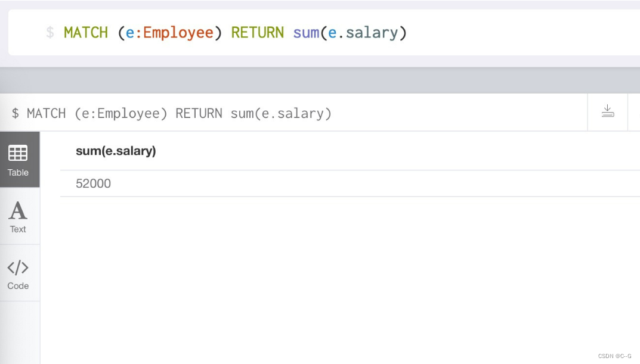Click the $ symbol in the result frame header
This screenshot has width=640, height=364.
coord(16,113)
